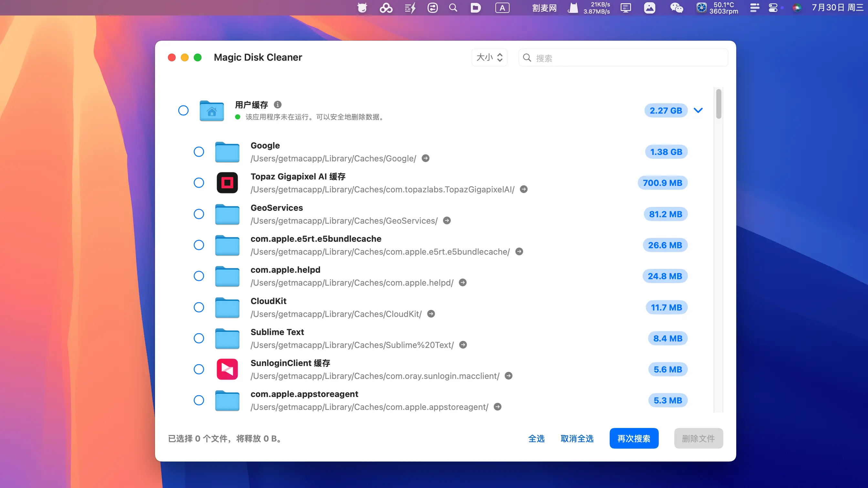Click the Topaz Gigapixel AI app icon
Screen dimensions: 868x488
(227, 183)
